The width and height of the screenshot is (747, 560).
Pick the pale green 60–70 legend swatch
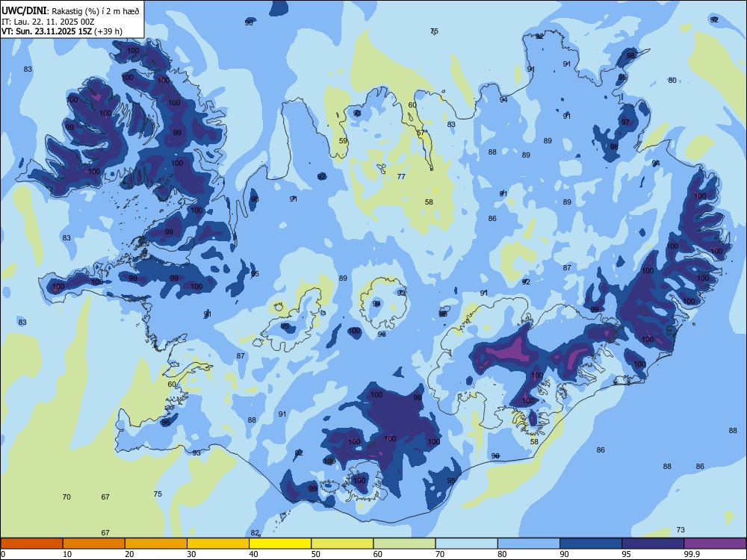click(404, 544)
